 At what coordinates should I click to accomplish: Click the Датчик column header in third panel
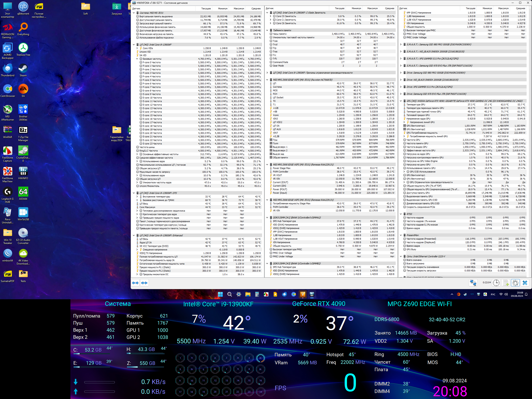tap(403, 9)
